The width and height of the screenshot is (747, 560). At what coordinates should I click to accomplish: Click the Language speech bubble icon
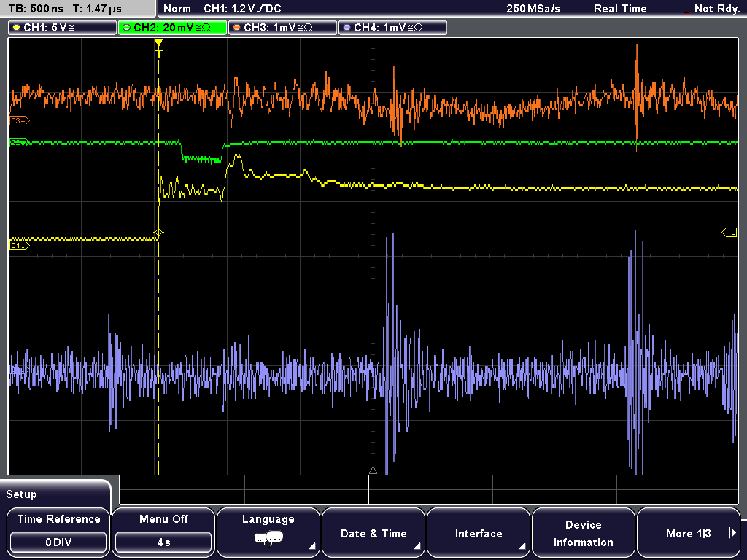[268, 539]
